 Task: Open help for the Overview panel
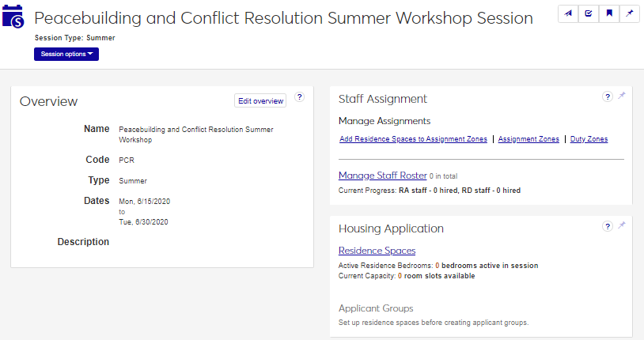pos(300,97)
